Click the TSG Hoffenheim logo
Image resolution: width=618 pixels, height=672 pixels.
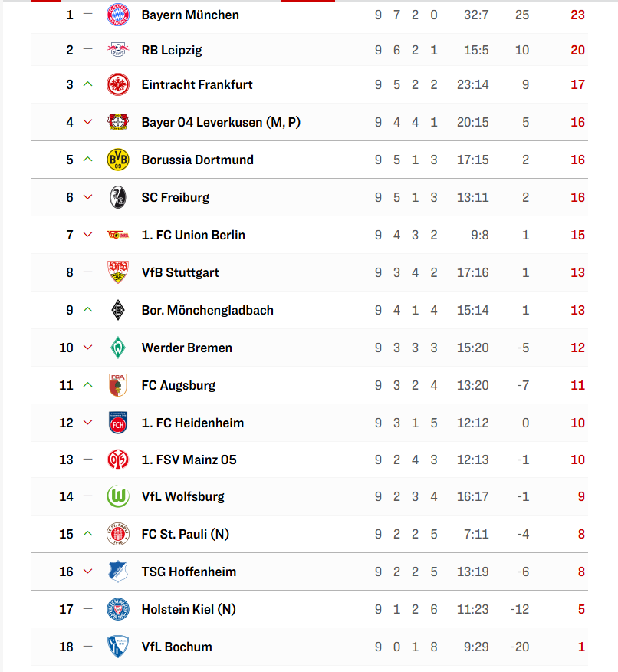(118, 572)
